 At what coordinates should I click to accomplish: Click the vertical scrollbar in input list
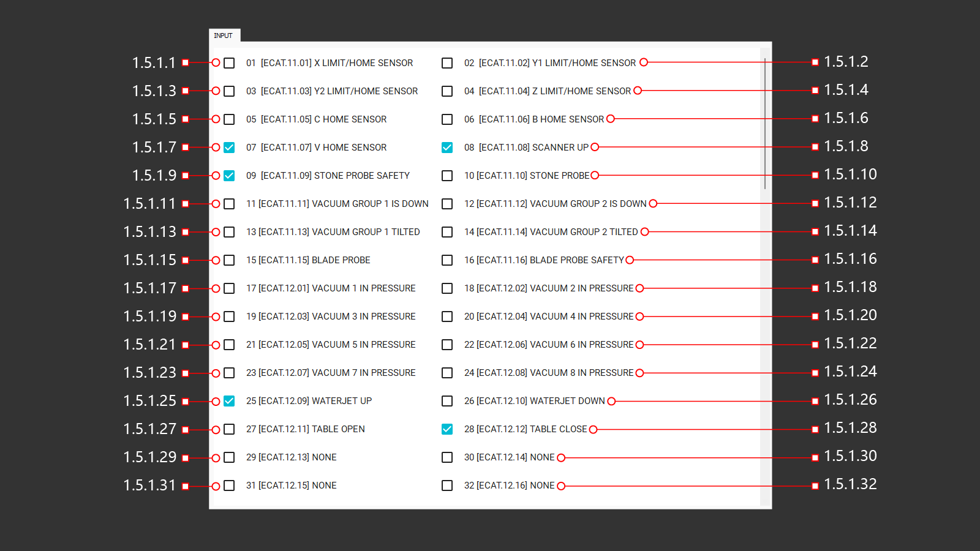point(765,122)
